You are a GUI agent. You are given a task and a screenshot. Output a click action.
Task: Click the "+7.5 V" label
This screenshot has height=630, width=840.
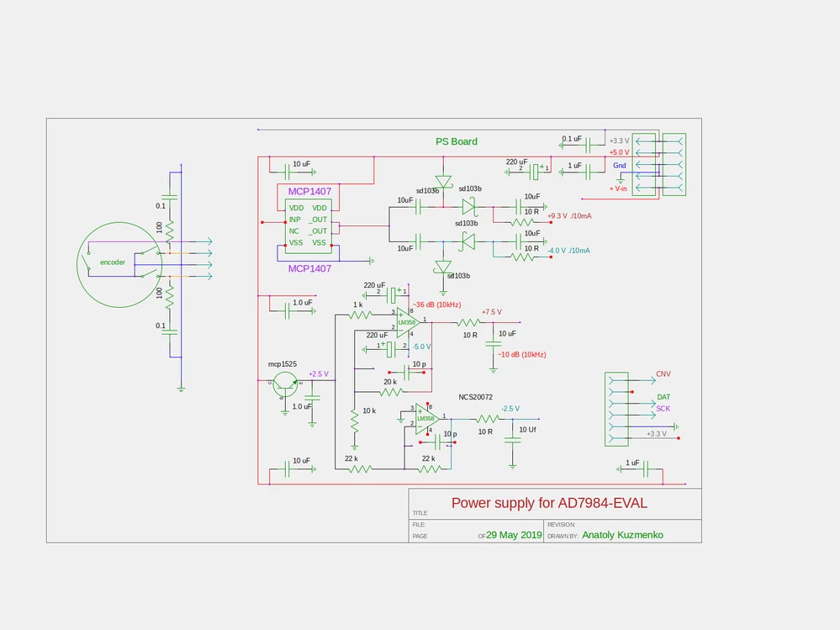point(492,312)
